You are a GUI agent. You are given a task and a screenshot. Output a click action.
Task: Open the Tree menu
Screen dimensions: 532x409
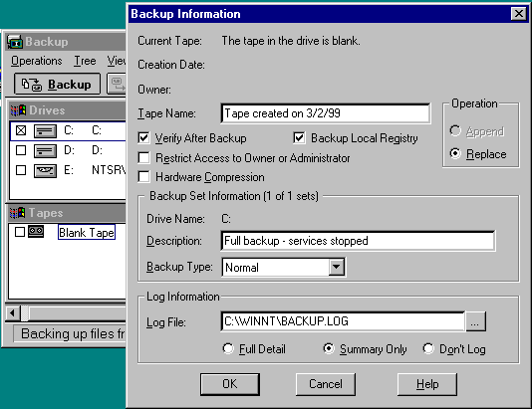85,61
